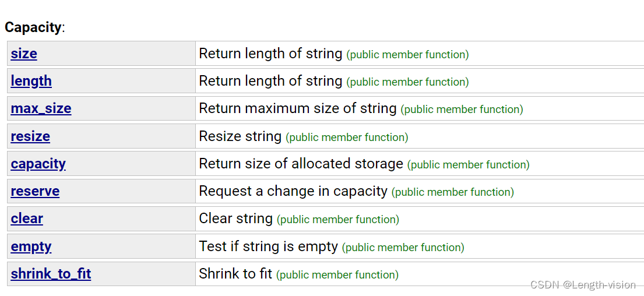This screenshot has width=644, height=296.
Task: Click the 'Test if string is empty' text
Action: tap(269, 246)
